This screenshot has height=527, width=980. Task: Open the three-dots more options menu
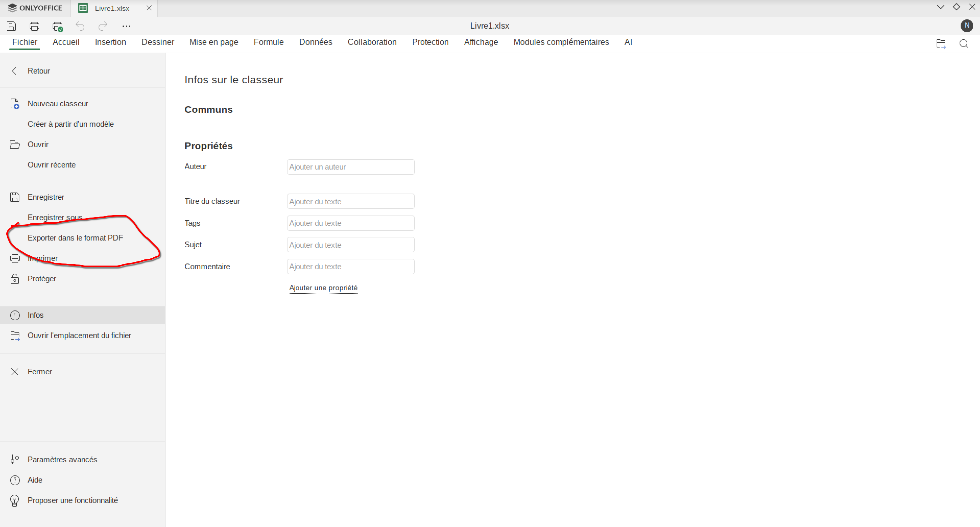[x=126, y=26]
